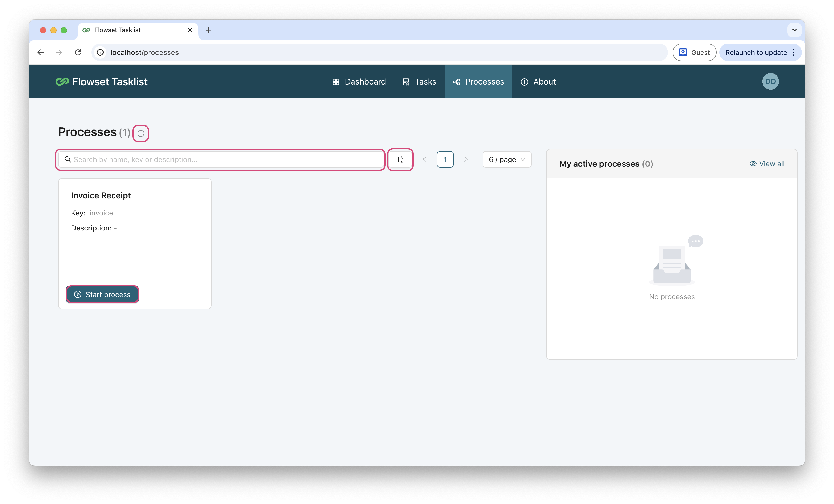Open a new browser tab
Image resolution: width=834 pixels, height=504 pixels.
[x=208, y=30]
